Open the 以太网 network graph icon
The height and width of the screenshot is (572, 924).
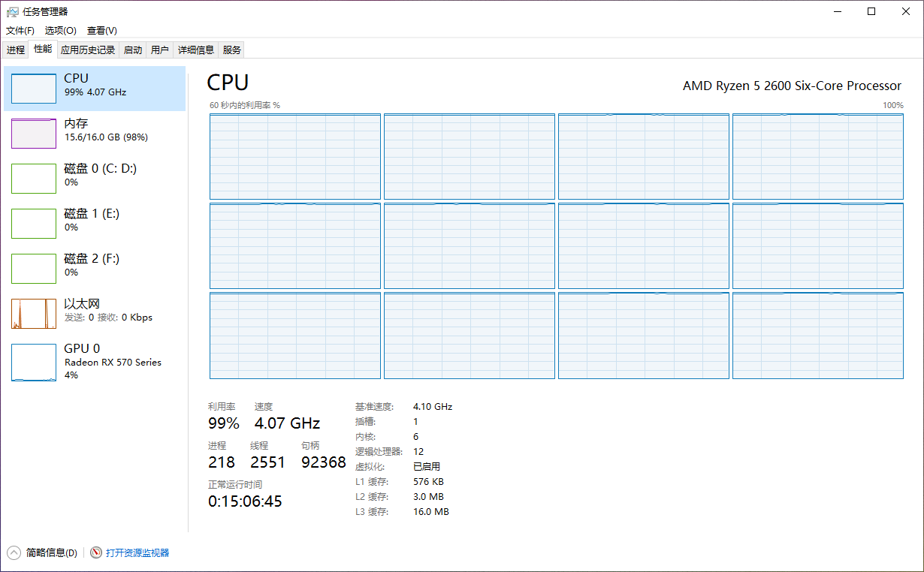pyautogui.click(x=34, y=314)
